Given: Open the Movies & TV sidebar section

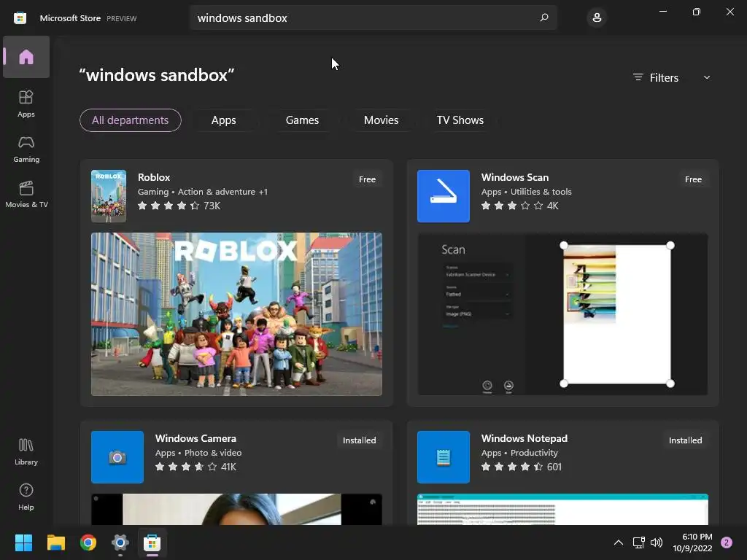Looking at the screenshot, I should coord(26,194).
